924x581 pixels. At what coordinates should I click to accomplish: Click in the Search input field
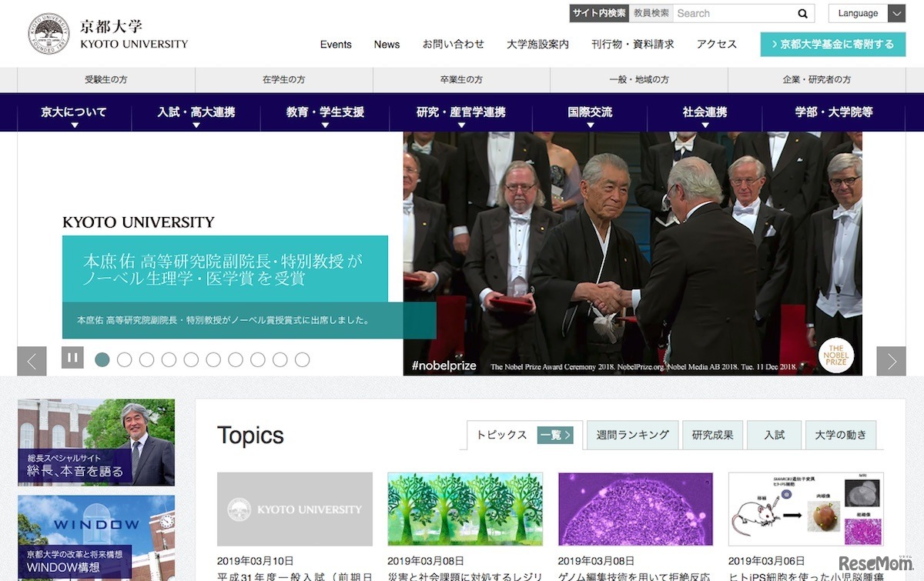733,13
